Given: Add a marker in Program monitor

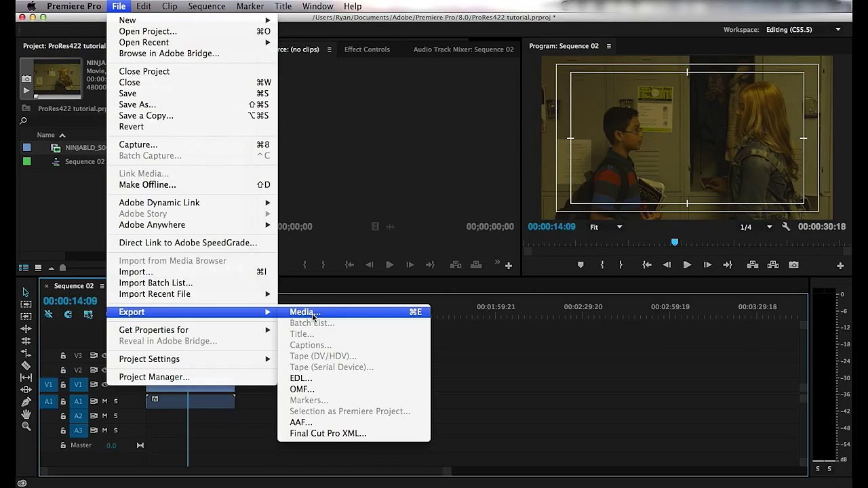Looking at the screenshot, I should [580, 265].
